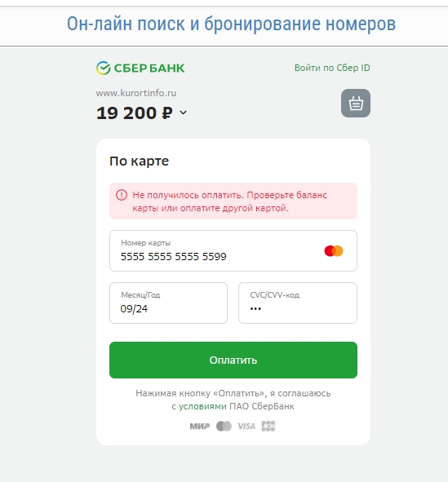Expand the 19 200 ₽ amount chevron

click(x=184, y=113)
